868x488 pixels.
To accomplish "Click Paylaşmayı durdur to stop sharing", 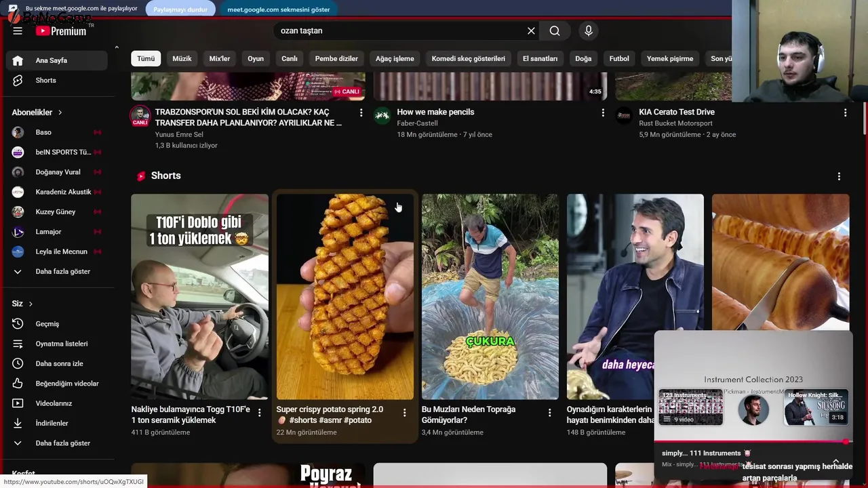I will coord(180,9).
